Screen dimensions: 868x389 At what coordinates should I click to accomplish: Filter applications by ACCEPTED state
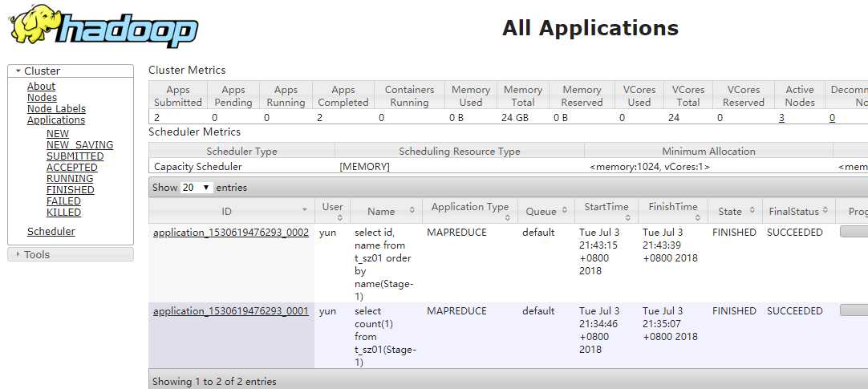click(72, 167)
